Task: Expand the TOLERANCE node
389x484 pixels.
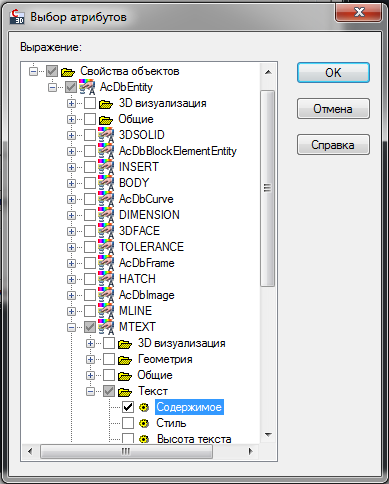Action: 71,247
